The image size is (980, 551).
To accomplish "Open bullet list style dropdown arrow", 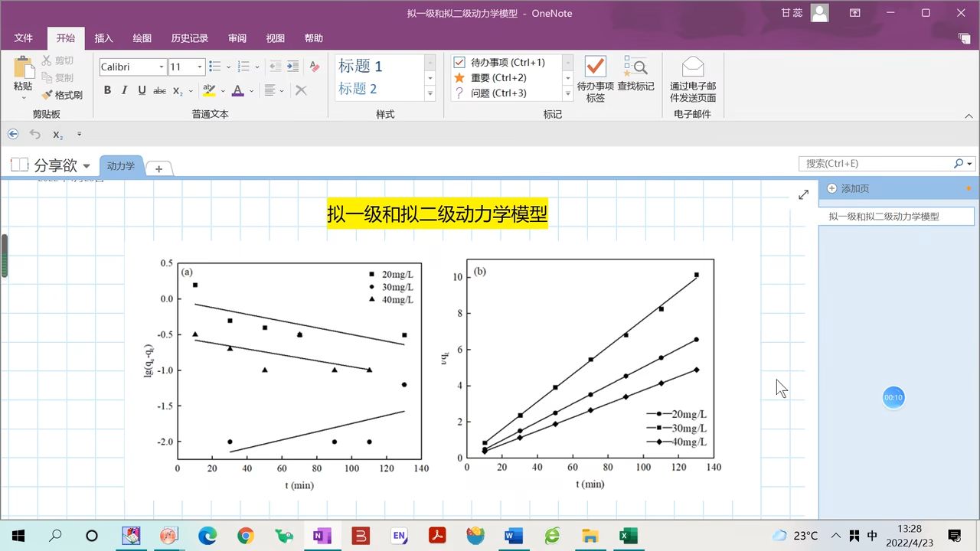I will click(x=228, y=67).
